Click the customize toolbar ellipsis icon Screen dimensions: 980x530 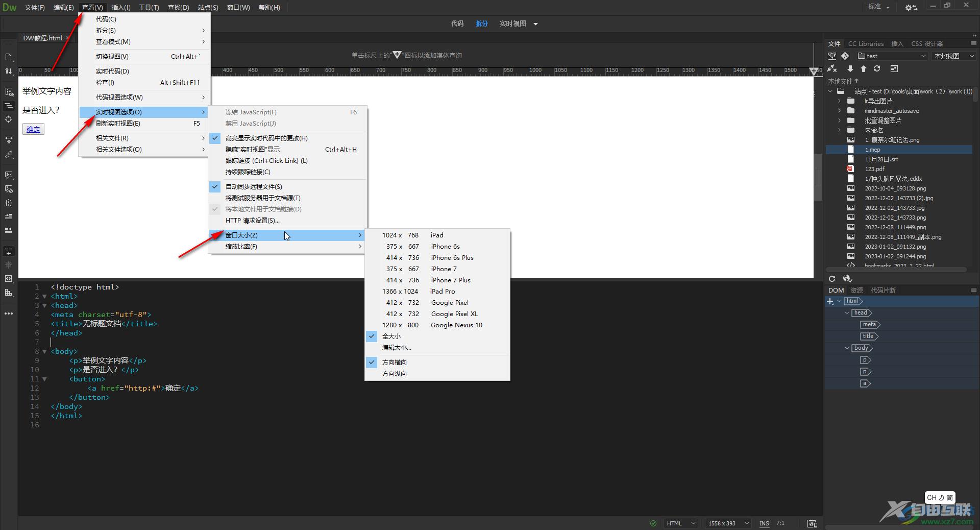pos(9,314)
